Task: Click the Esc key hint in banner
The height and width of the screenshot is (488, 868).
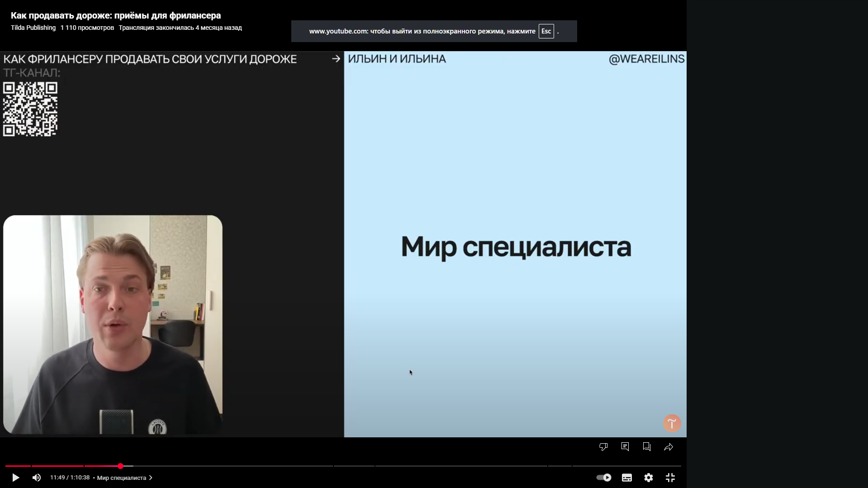Action: 546,31
